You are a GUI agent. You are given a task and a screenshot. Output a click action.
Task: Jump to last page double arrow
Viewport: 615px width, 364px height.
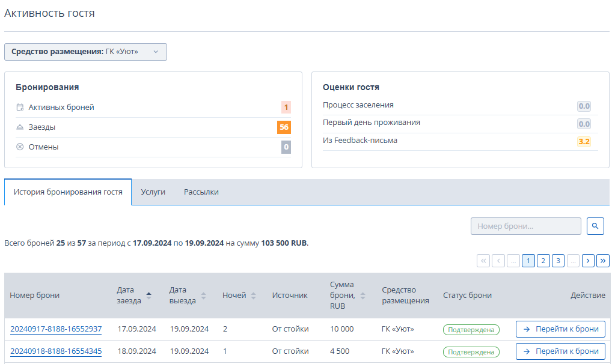[603, 261]
